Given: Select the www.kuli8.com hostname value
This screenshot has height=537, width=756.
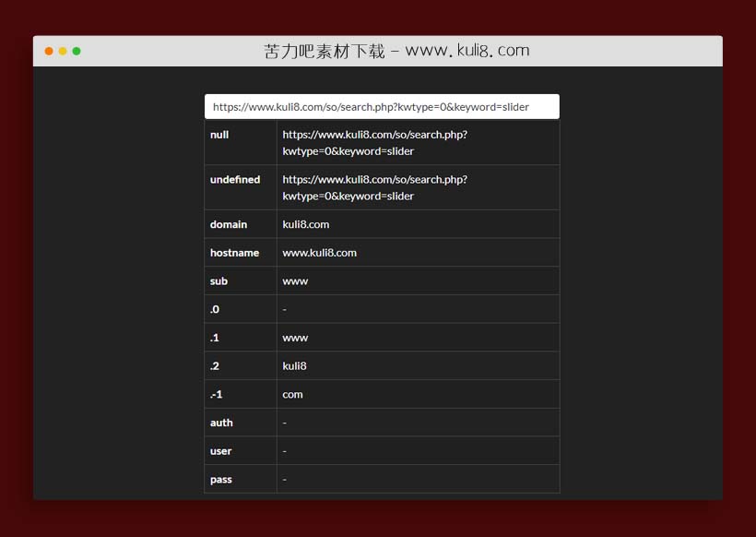Looking at the screenshot, I should (319, 253).
